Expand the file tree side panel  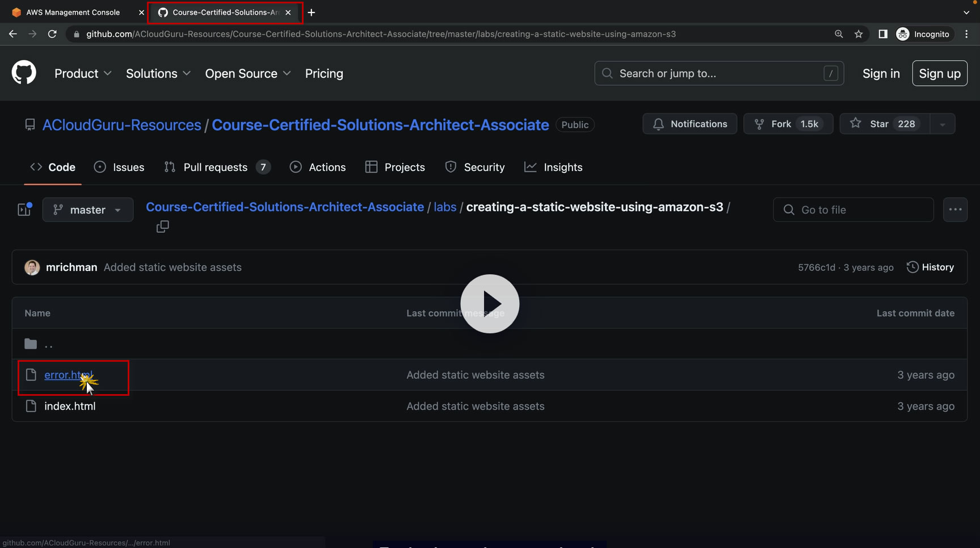click(x=24, y=210)
